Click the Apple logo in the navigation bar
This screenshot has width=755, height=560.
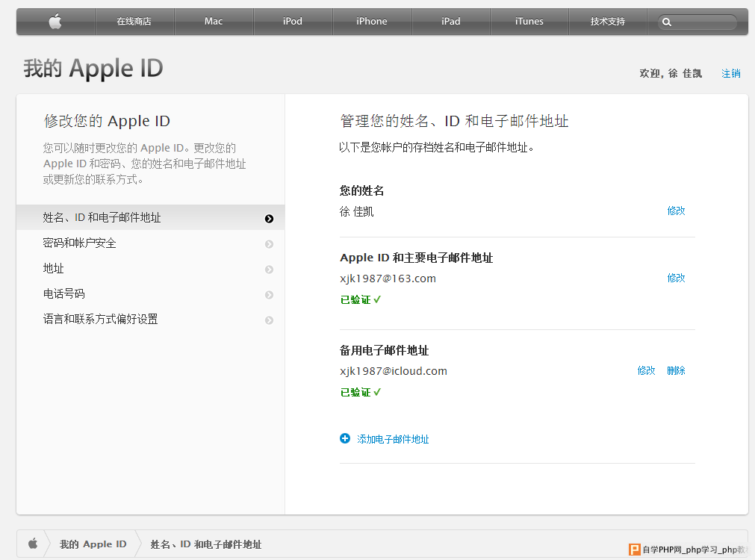click(55, 21)
